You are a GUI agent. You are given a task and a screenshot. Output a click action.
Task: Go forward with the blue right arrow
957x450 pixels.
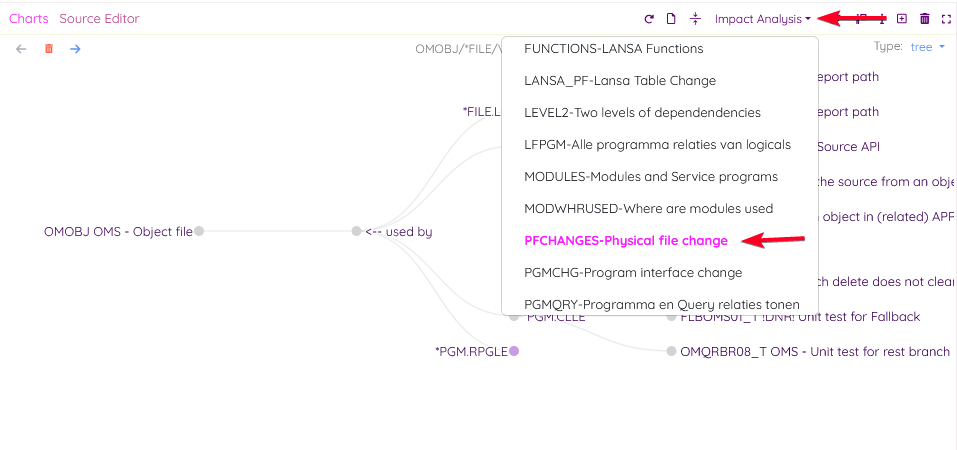point(75,48)
